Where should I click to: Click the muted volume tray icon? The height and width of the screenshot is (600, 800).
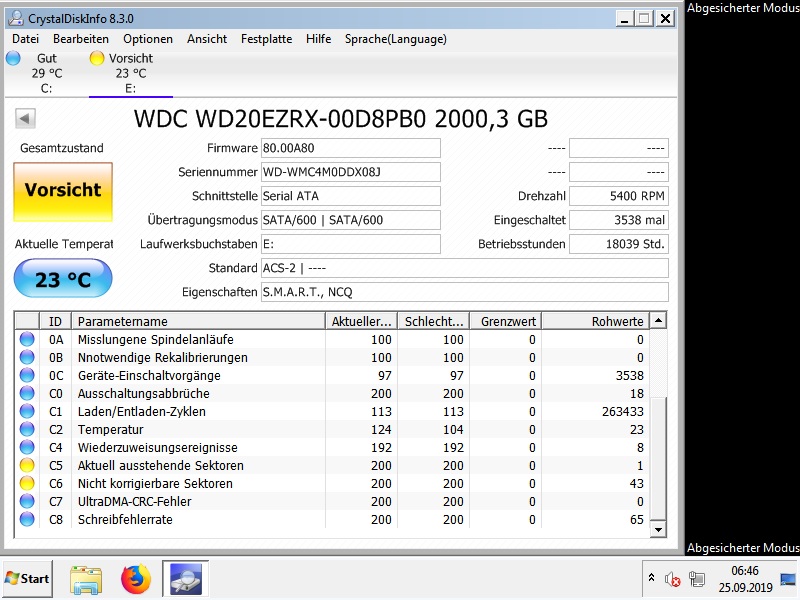pyautogui.click(x=672, y=579)
